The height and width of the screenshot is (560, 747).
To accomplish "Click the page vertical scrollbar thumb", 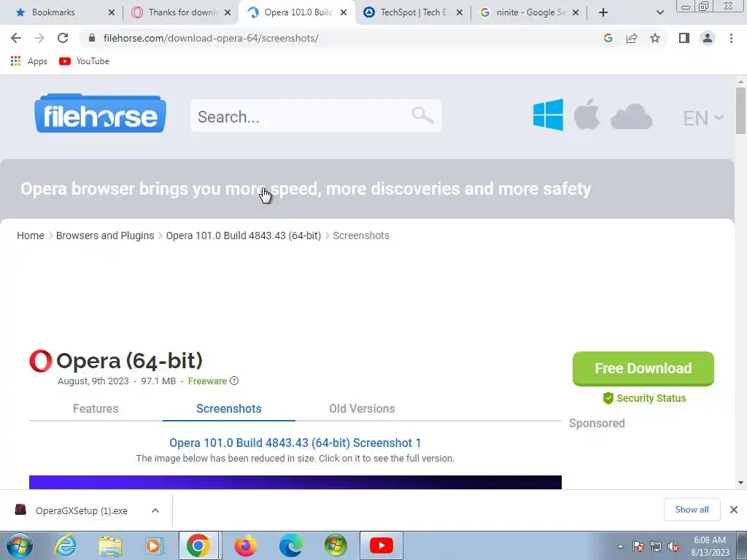I will [x=740, y=111].
